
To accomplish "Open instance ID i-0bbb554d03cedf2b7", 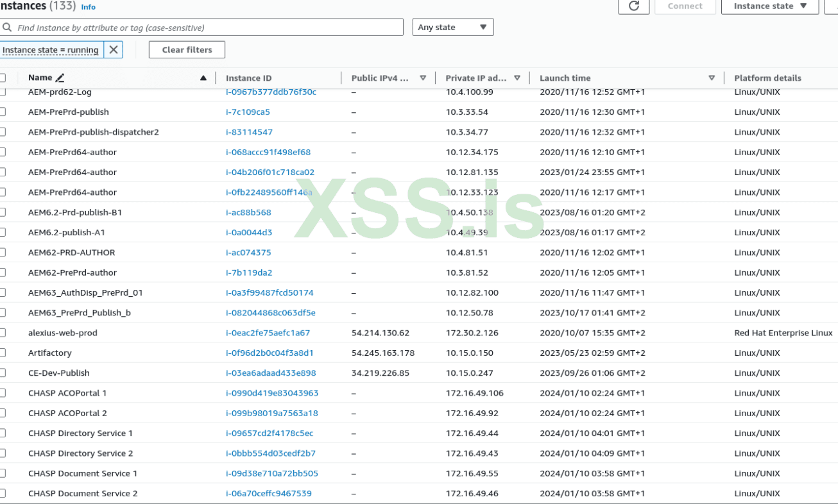I will 271,453.
